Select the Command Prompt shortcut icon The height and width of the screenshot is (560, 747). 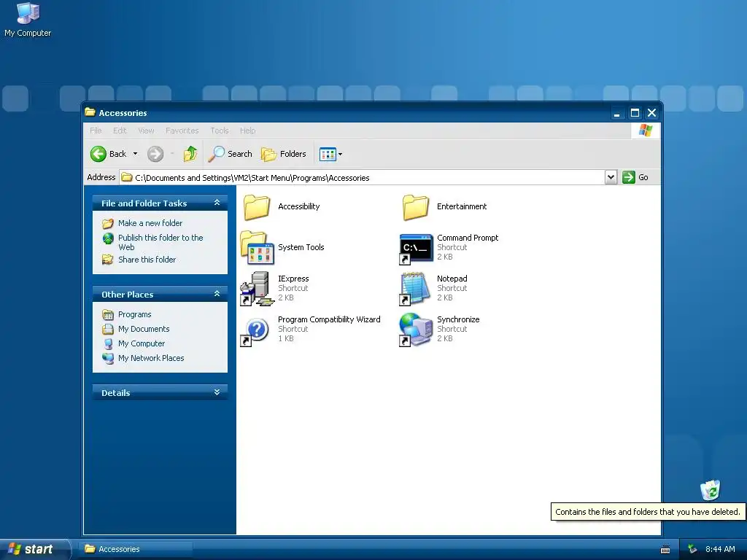tap(415, 248)
